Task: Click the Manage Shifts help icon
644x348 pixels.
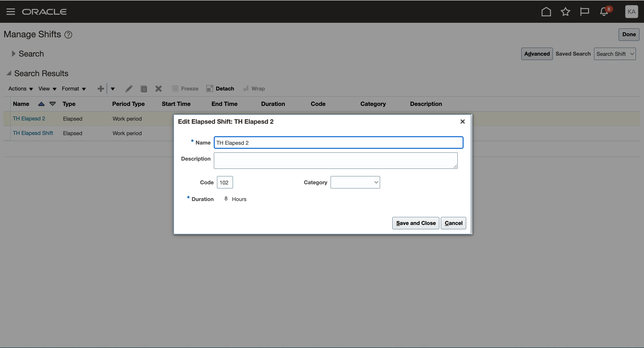Action: (68, 35)
